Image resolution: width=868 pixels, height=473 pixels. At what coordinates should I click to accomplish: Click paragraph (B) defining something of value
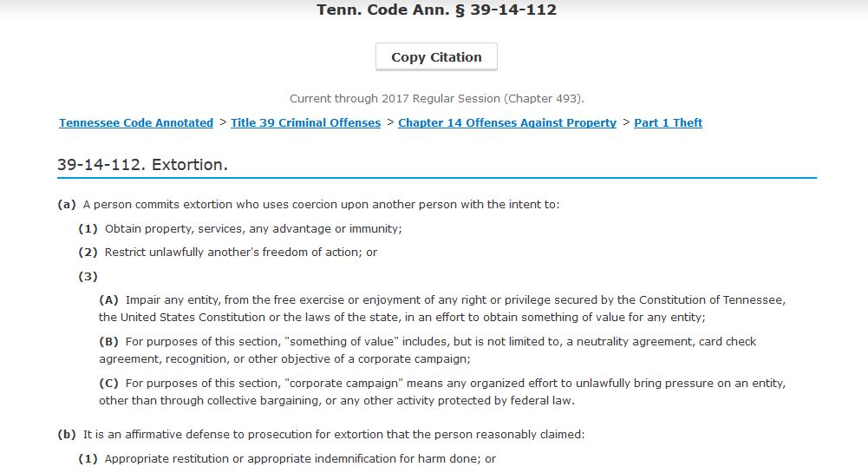428,350
